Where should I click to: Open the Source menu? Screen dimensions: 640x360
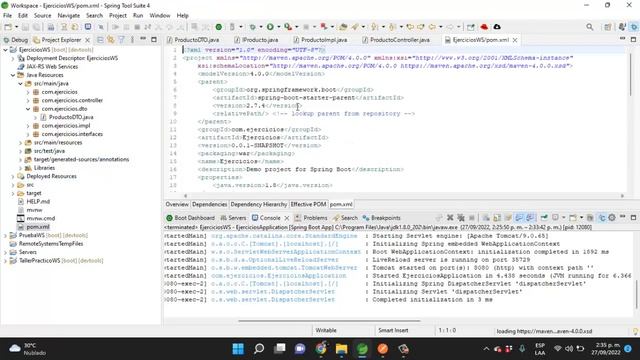pyautogui.click(x=42, y=16)
